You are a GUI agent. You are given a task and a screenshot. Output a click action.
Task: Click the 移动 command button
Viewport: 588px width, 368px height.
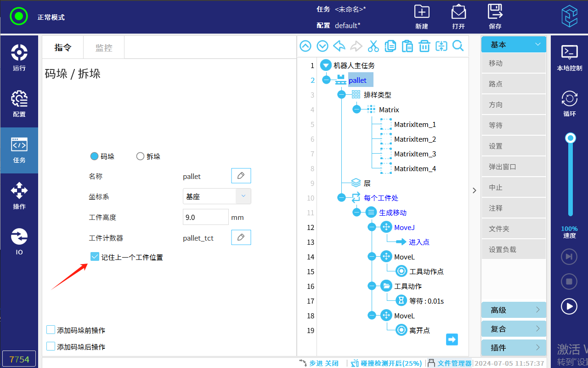514,63
